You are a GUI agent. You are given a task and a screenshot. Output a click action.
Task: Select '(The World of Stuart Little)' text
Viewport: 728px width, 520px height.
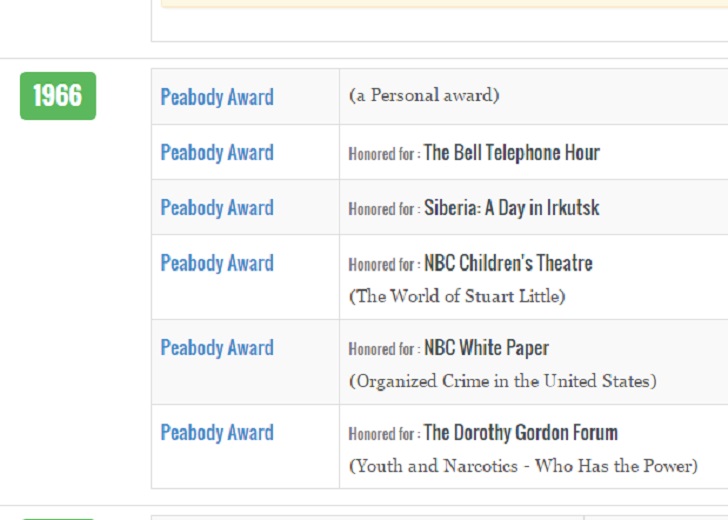tap(457, 296)
